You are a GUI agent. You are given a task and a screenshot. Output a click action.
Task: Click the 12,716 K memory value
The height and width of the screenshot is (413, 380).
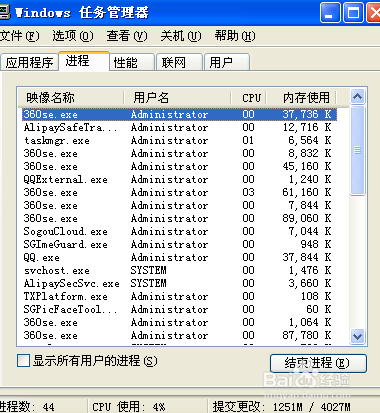pos(307,127)
